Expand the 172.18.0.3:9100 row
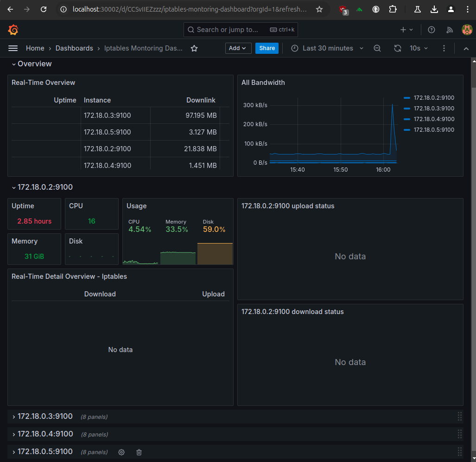The width and height of the screenshot is (476, 462). point(42,417)
